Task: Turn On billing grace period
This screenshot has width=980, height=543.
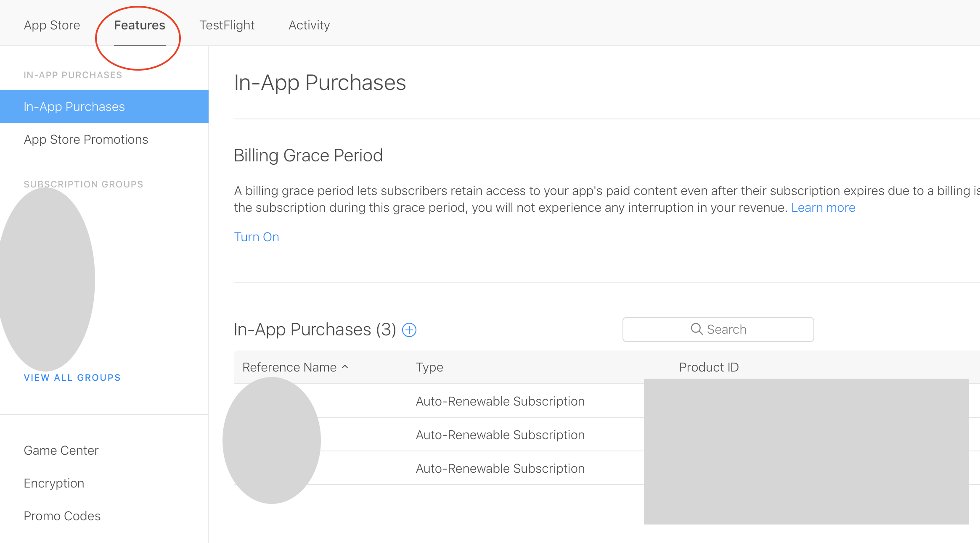Action: (257, 237)
